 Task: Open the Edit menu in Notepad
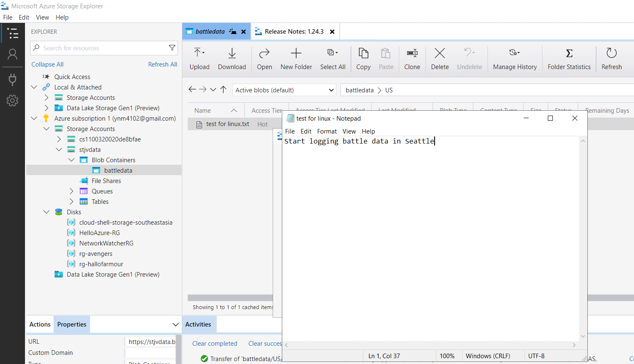306,131
